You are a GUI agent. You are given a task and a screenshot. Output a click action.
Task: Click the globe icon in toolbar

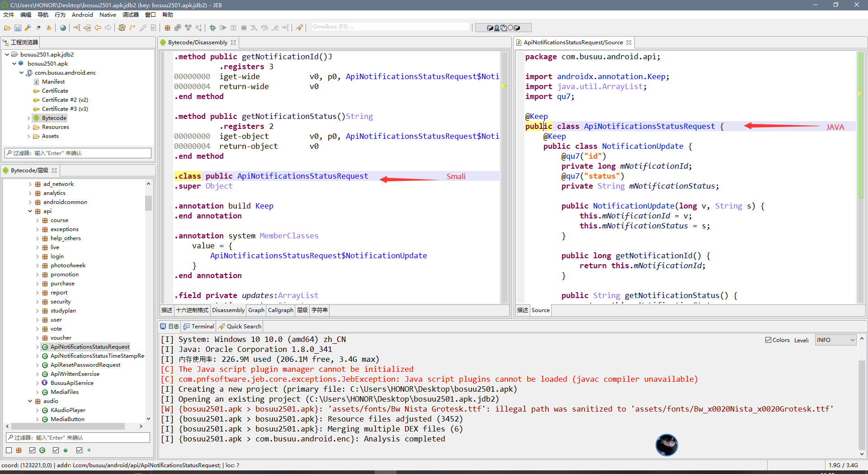pyautogui.click(x=63, y=28)
